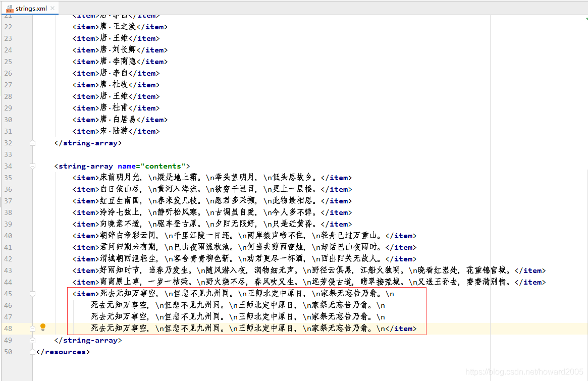588x381 pixels.
Task: Click the yellow lightbulb intention icon on line 48
Action: pos(43,327)
